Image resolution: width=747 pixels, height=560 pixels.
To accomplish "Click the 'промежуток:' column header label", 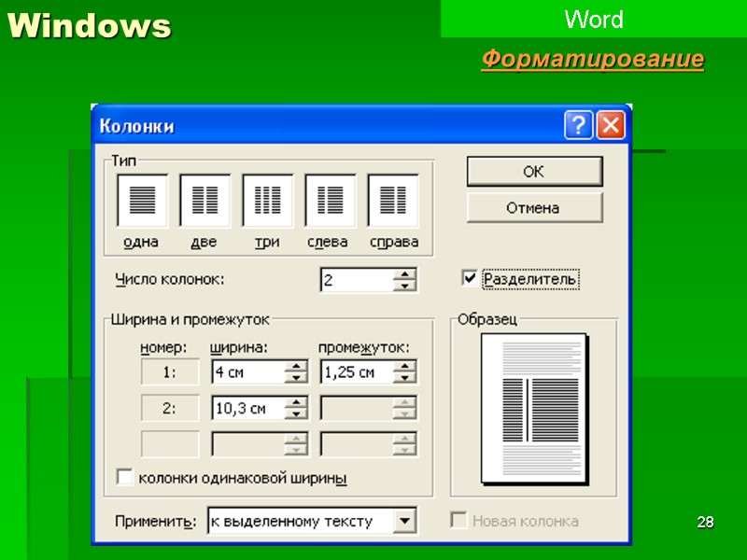I will (x=364, y=348).
